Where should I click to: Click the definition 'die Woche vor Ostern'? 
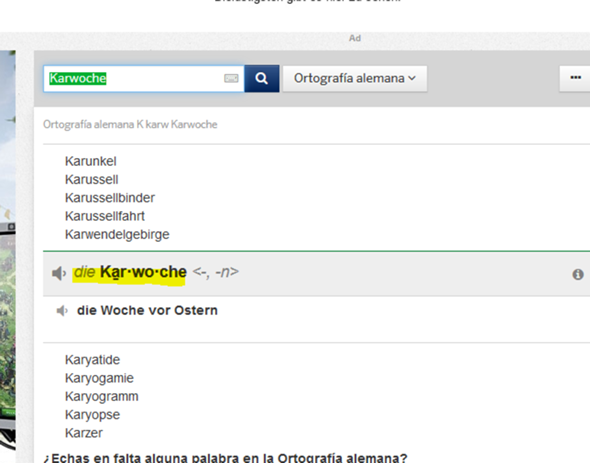click(147, 311)
